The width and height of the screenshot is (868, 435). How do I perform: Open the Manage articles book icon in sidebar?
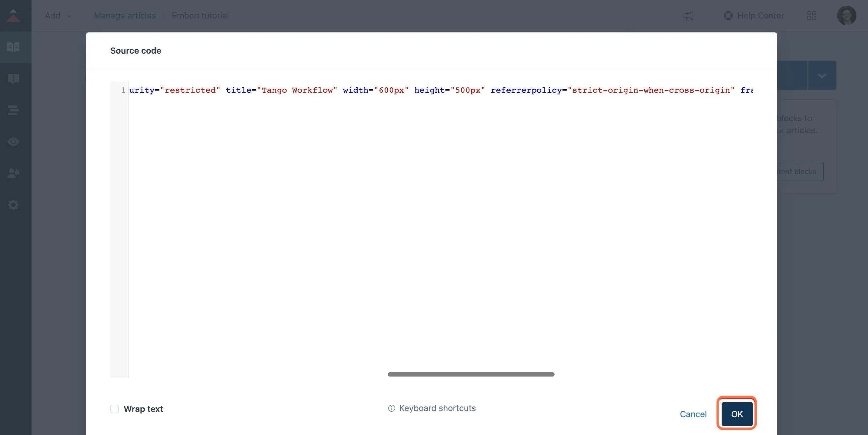click(x=13, y=47)
